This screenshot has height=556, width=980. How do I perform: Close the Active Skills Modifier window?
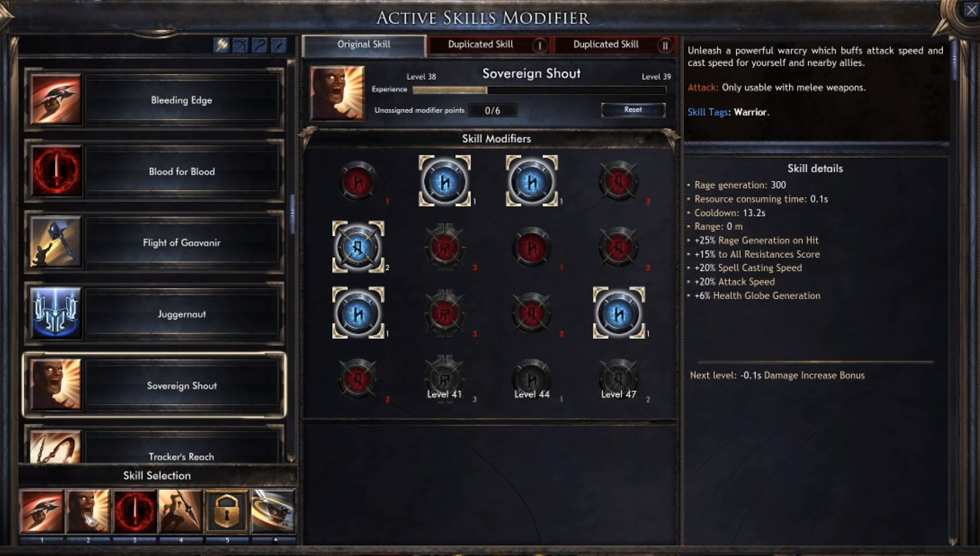(971, 10)
